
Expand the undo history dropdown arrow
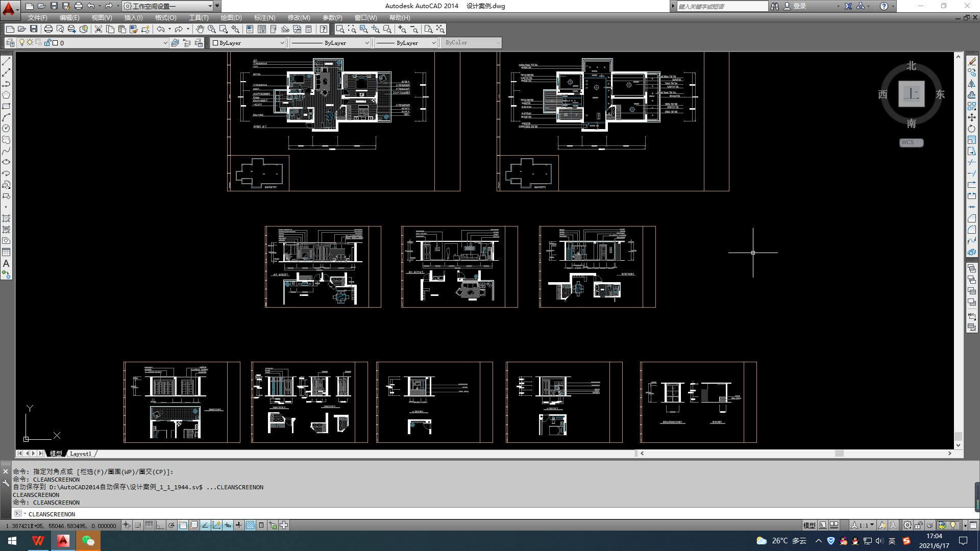point(169,29)
